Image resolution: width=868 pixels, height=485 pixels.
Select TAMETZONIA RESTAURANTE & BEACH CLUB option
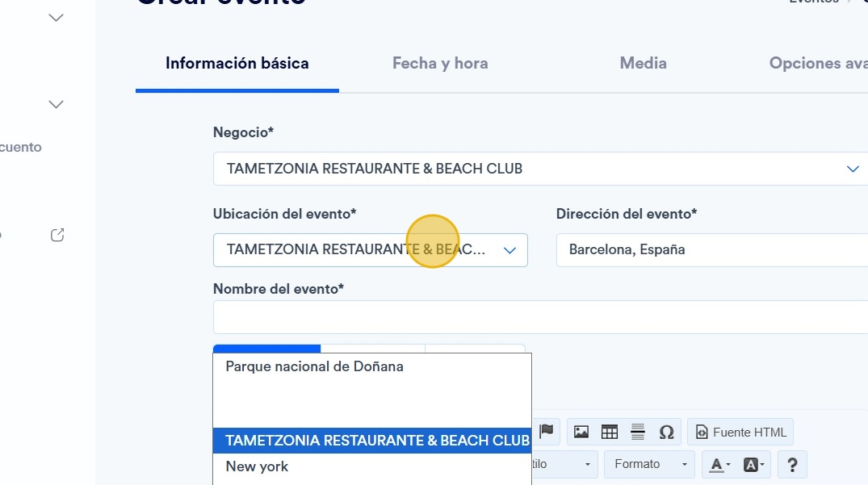(372, 441)
